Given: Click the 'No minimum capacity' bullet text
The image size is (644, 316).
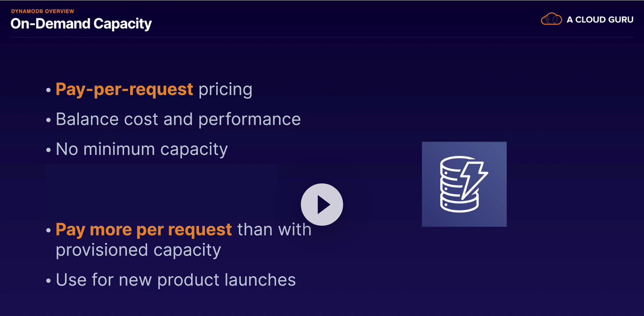Looking at the screenshot, I should (141, 149).
